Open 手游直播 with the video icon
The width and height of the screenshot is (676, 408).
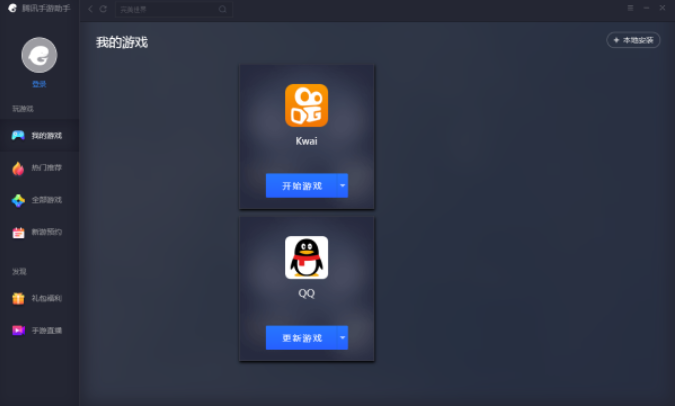(x=39, y=331)
